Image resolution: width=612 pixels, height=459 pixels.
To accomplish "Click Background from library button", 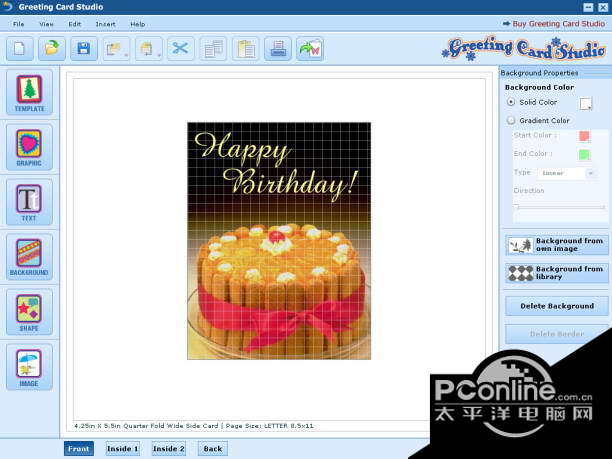I will pos(557,273).
